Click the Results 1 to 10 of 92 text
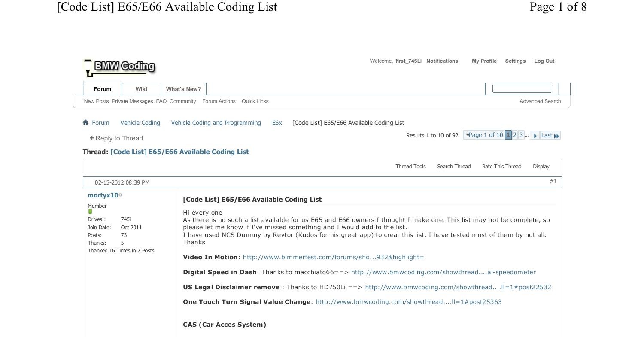 (432, 135)
